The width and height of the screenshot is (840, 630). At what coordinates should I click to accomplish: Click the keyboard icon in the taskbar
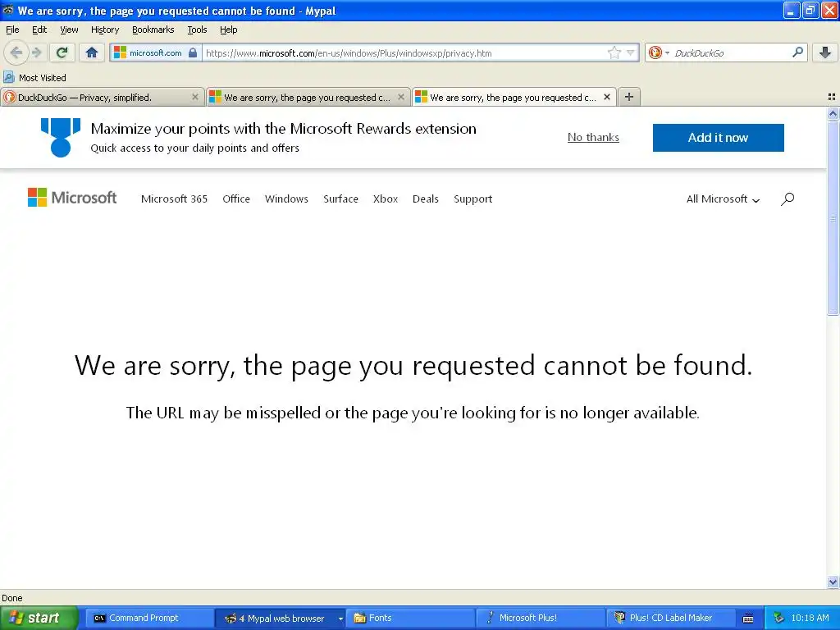coord(748,619)
